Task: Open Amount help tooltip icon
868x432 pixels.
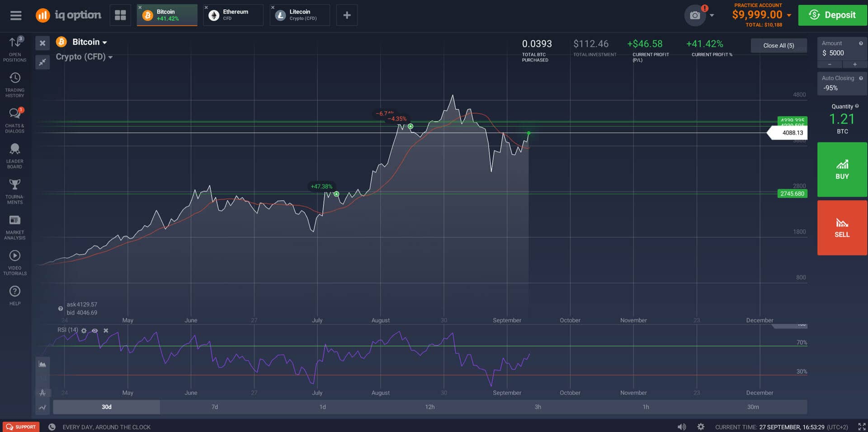Action: pos(861,43)
